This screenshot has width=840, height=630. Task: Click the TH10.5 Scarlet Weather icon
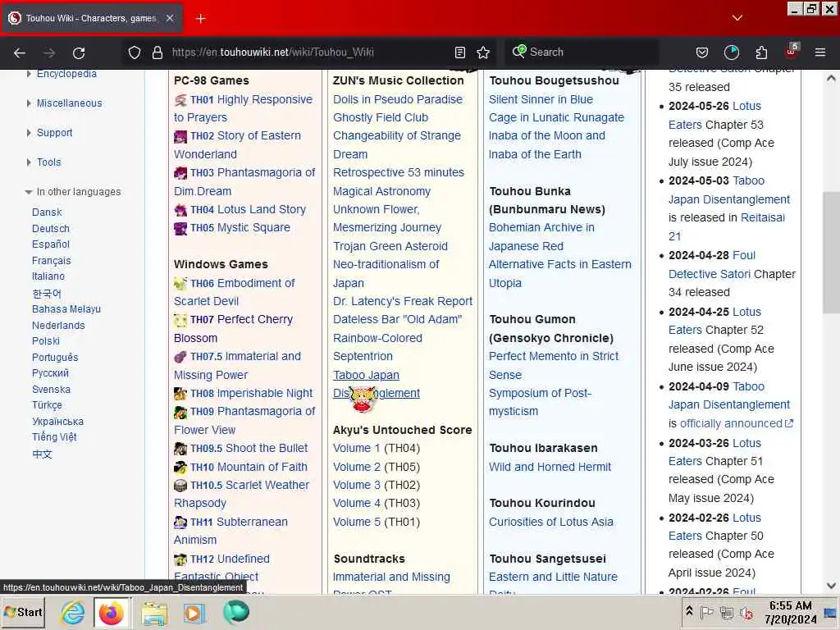pyautogui.click(x=180, y=486)
